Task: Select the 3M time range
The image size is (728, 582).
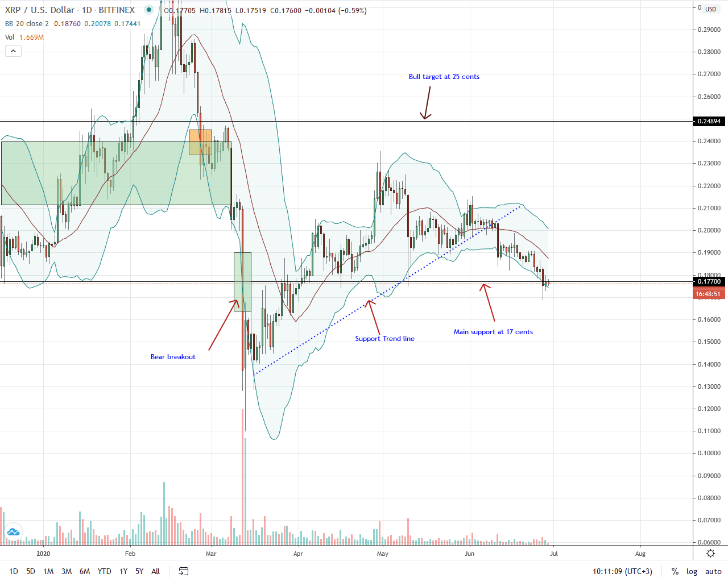Action: coord(67,571)
